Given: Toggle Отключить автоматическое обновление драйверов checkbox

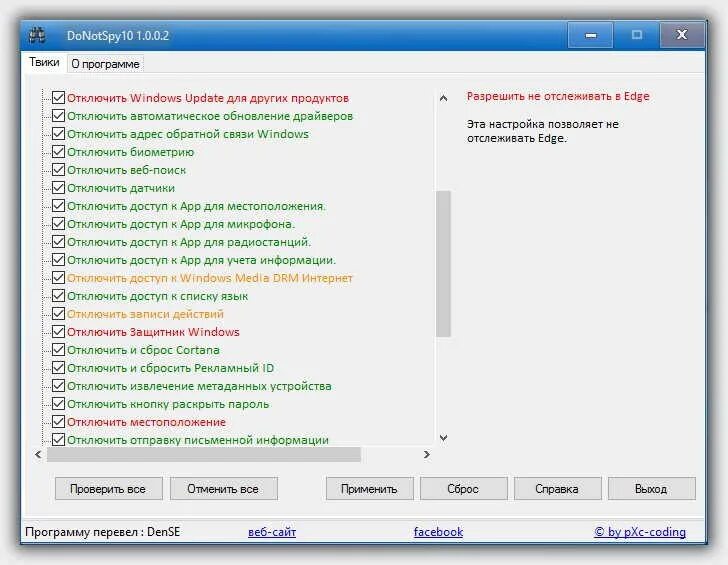Looking at the screenshot, I should coord(58,116).
